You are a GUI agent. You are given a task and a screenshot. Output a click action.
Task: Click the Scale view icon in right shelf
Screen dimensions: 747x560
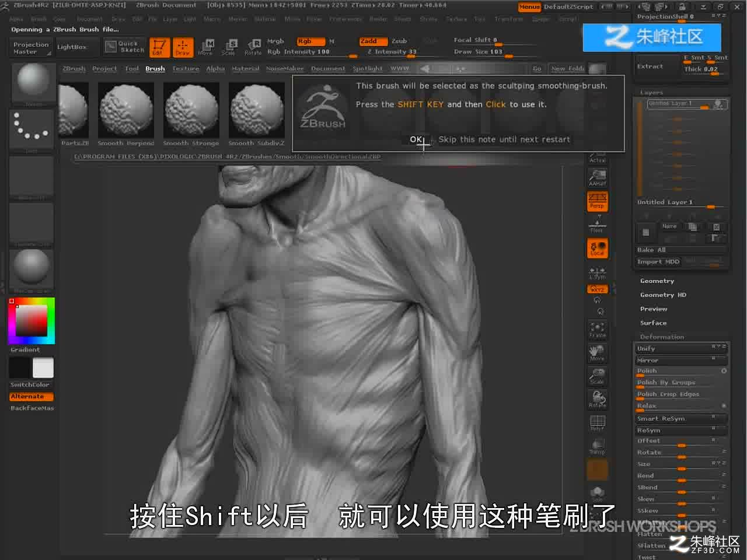coord(597,376)
